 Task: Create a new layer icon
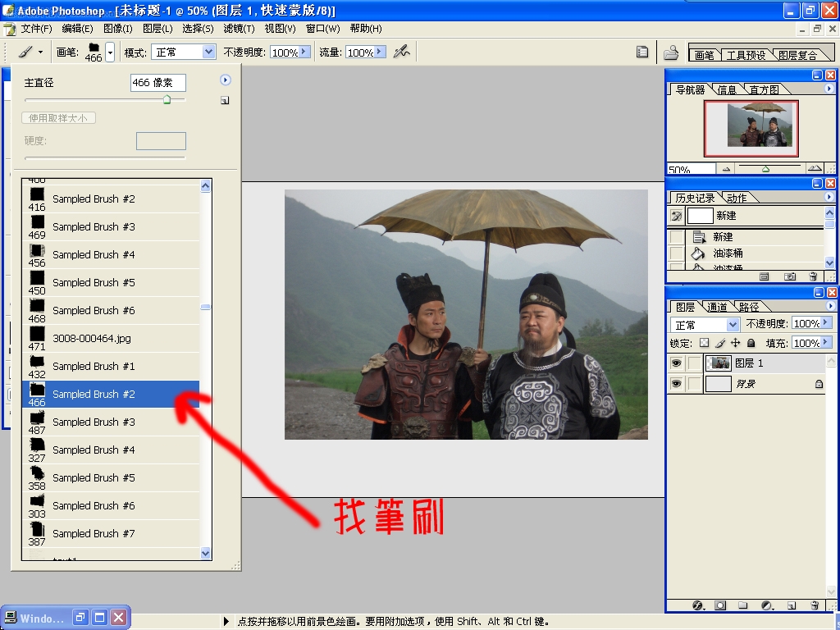pos(792,605)
